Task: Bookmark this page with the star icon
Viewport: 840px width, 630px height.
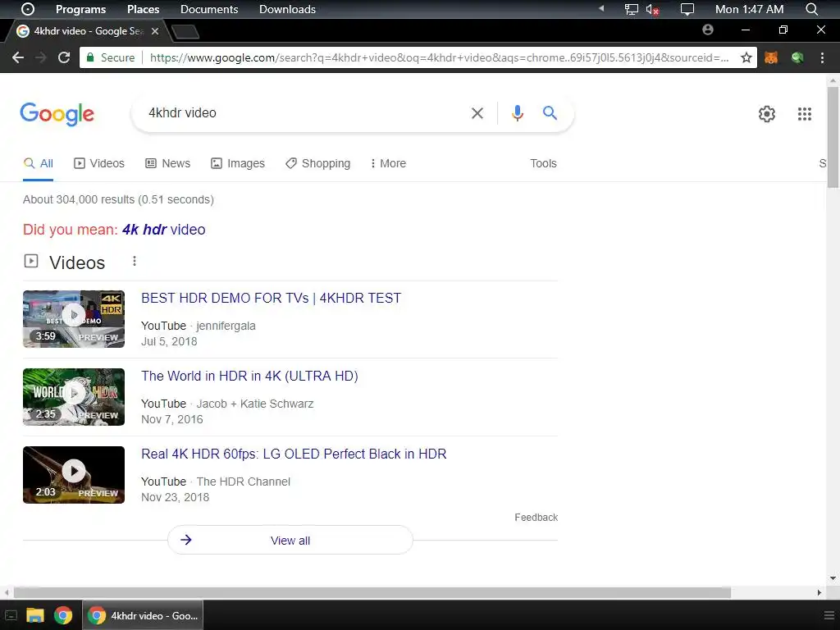Action: tap(746, 57)
